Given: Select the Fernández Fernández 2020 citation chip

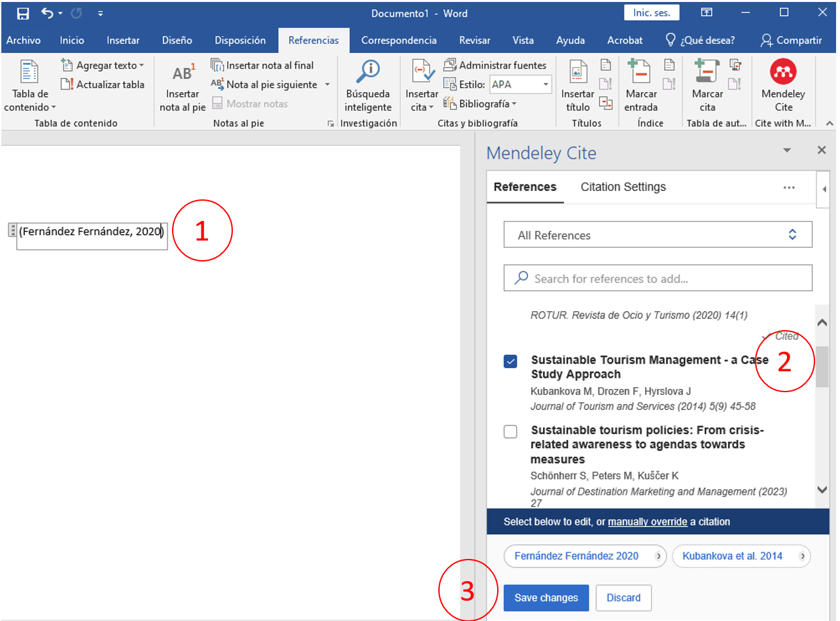Looking at the screenshot, I should pos(585,556).
